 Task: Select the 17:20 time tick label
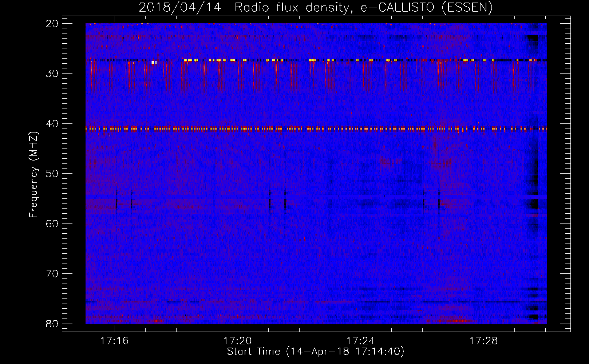[x=238, y=341]
